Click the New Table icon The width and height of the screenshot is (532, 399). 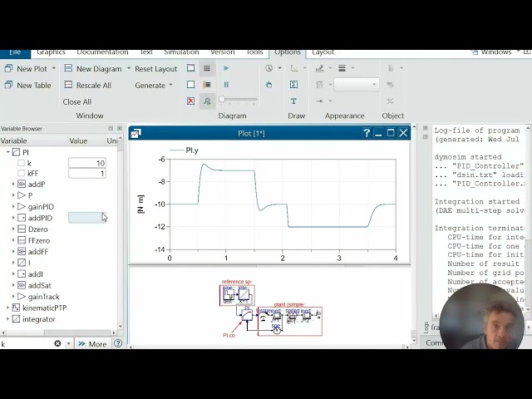coord(8,85)
